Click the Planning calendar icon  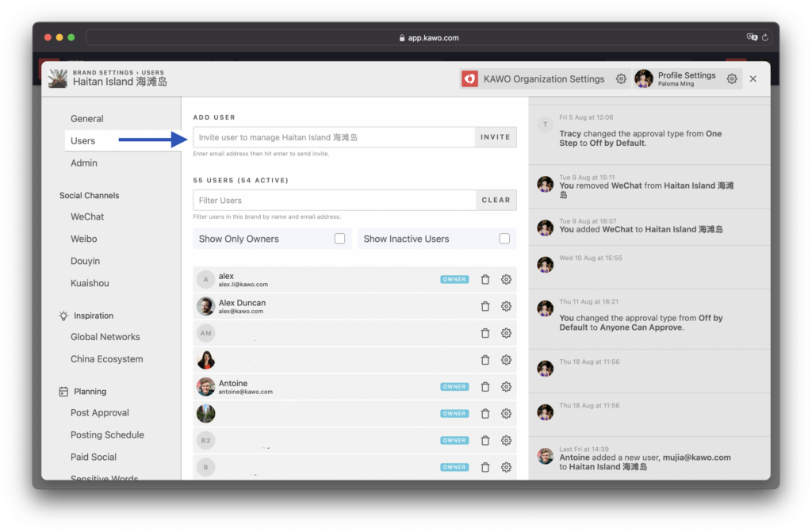63,392
